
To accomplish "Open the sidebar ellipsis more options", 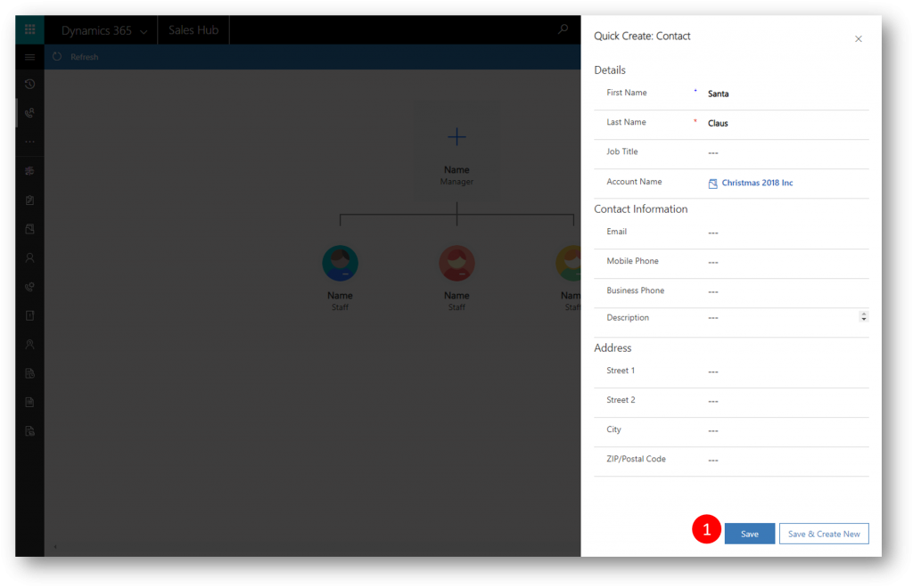I will [29, 142].
